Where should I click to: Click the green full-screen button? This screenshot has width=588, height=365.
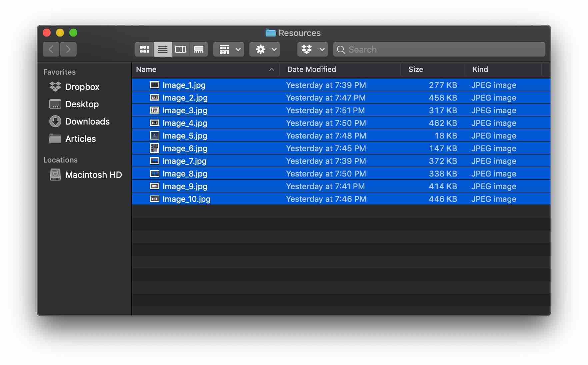coord(73,33)
